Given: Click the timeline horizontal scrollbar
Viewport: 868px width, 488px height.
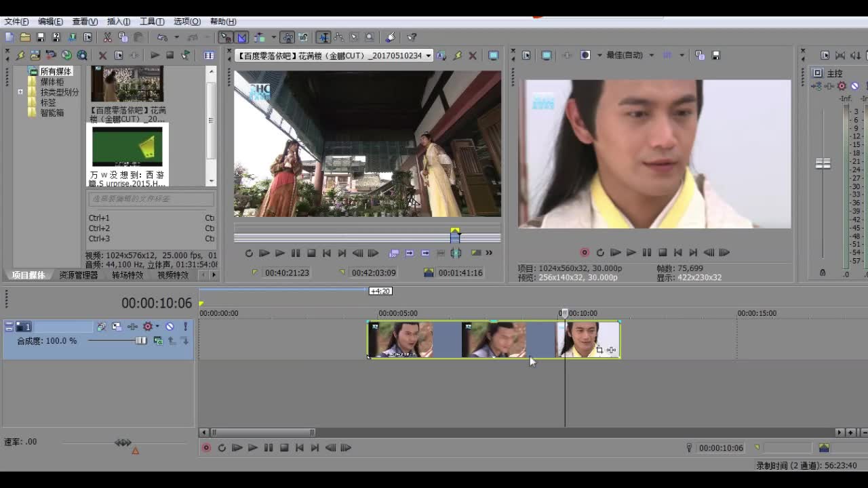Looking at the screenshot, I should coord(263,432).
